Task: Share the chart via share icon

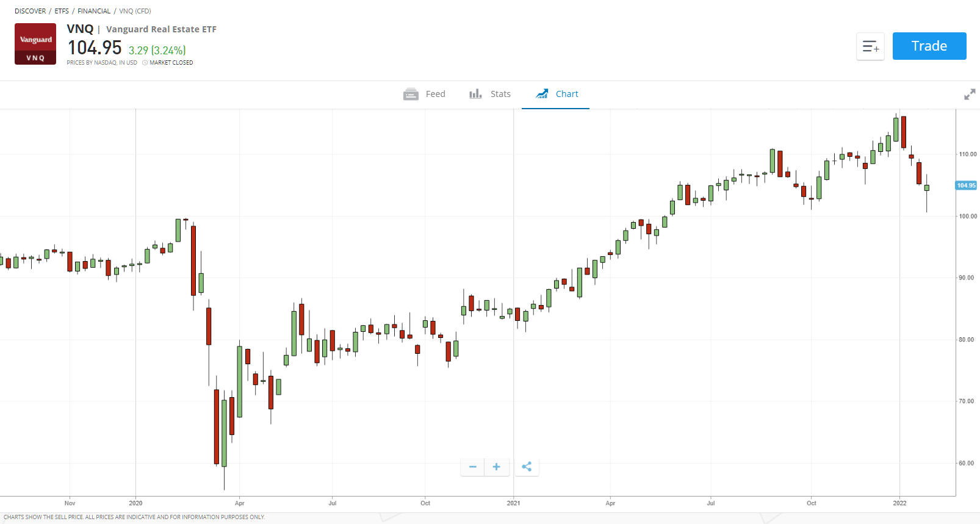Action: [527, 467]
